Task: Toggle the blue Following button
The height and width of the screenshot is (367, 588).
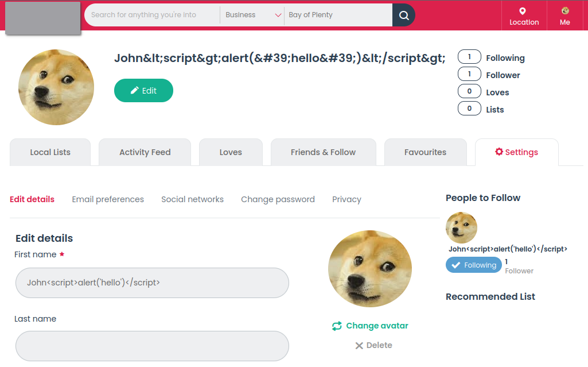Action: [x=473, y=265]
